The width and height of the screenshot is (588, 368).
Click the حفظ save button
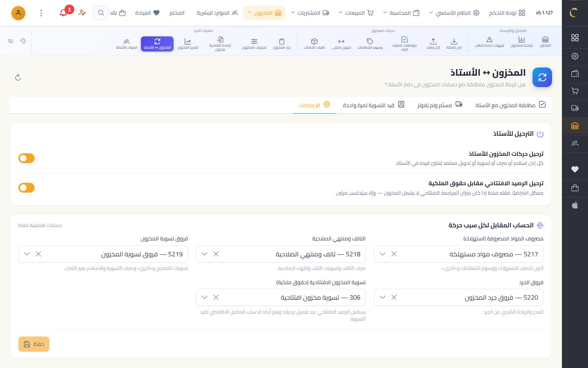tap(34, 344)
